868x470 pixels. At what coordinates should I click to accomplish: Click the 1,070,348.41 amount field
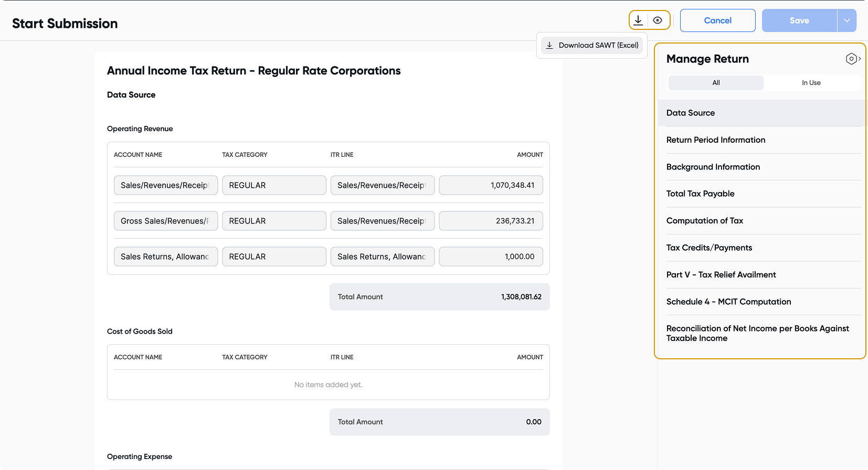[x=491, y=185]
